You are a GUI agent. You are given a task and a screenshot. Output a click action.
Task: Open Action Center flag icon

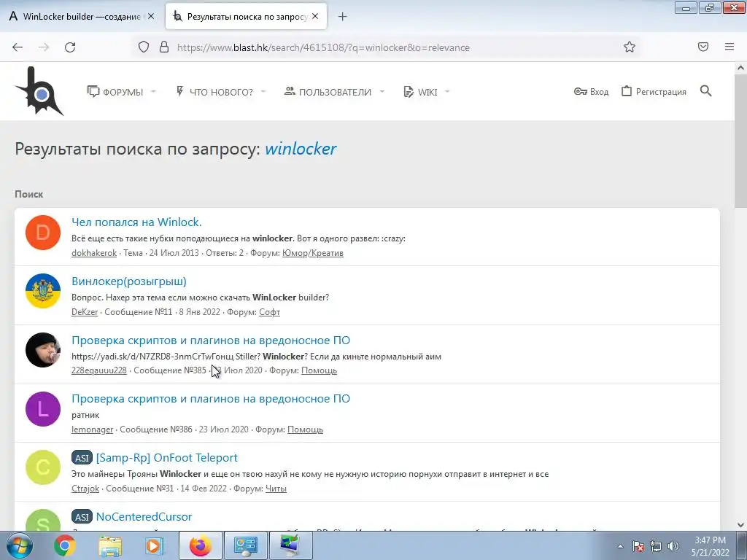pos(638,547)
